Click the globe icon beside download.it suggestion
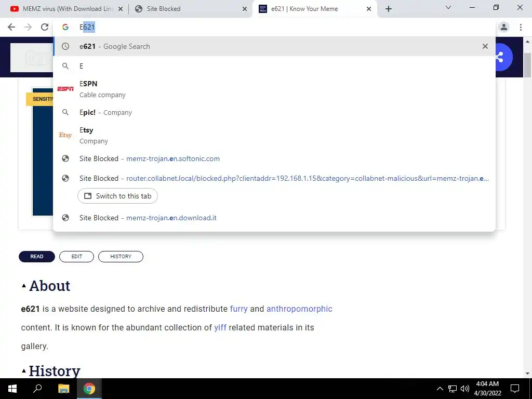The height and width of the screenshot is (399, 532). [x=65, y=218]
